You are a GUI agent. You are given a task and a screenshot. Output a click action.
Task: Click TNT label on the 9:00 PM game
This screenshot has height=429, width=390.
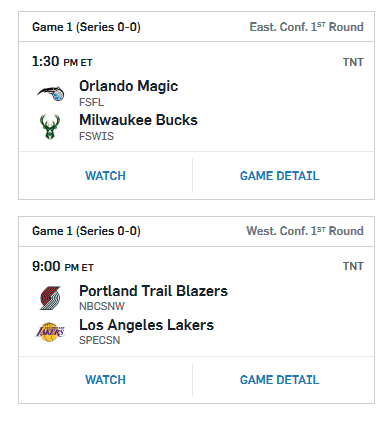coord(353,266)
